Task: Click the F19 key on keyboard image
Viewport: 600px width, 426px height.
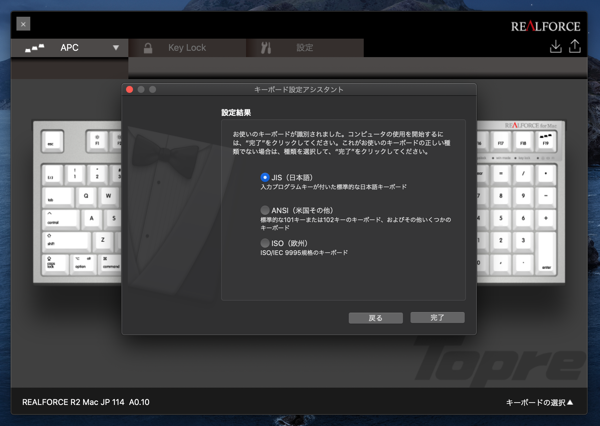Action: click(x=546, y=141)
